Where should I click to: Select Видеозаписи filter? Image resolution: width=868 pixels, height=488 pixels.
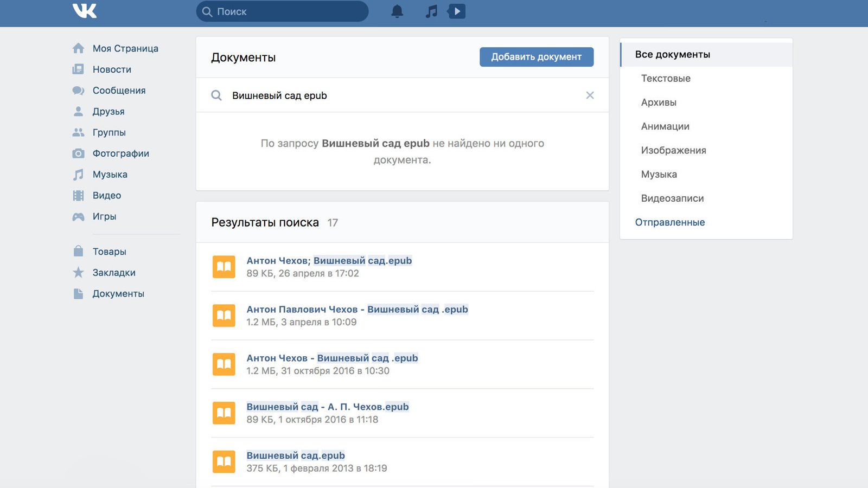672,198
